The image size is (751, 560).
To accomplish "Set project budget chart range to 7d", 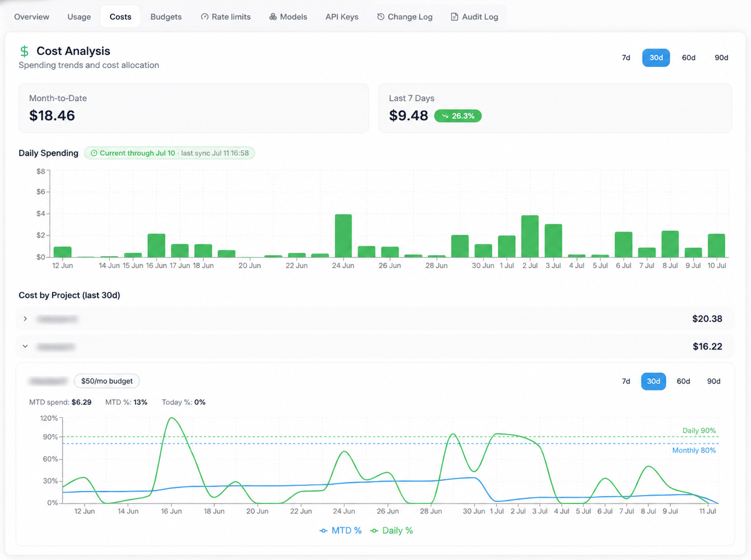I will [626, 381].
